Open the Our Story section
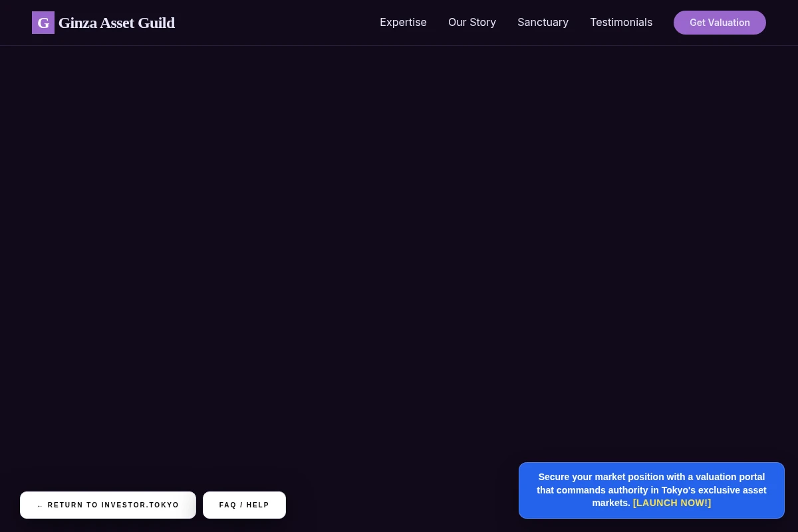This screenshot has width=798, height=532. tap(472, 23)
